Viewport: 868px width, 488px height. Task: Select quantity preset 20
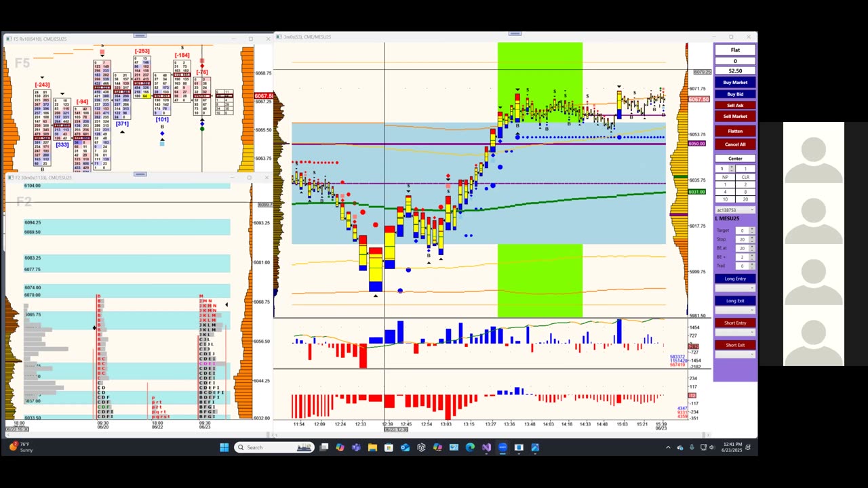(x=745, y=199)
